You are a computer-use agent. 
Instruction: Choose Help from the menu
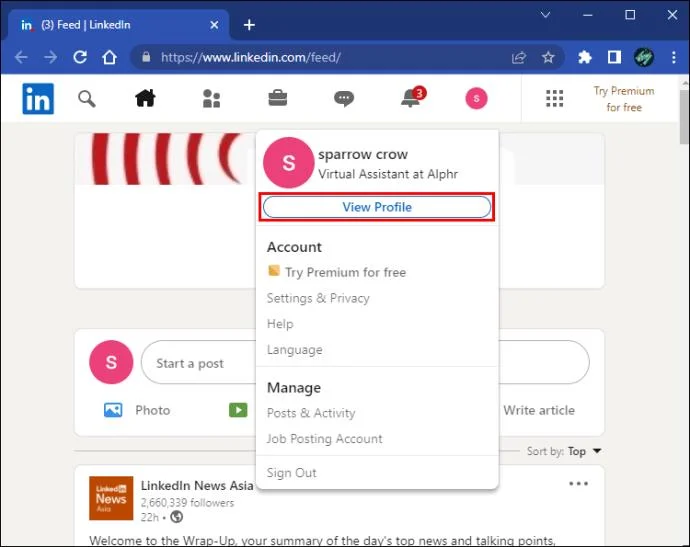(x=280, y=324)
